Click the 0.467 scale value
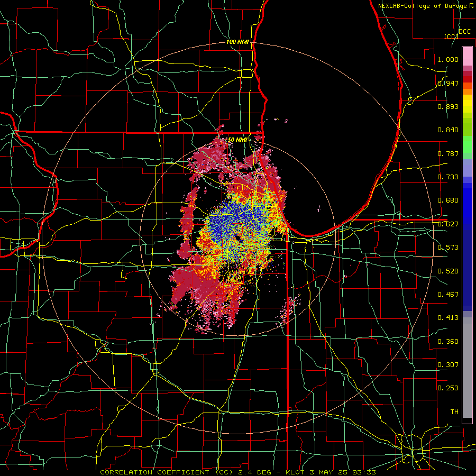This screenshot has height=476, width=476. (448, 295)
